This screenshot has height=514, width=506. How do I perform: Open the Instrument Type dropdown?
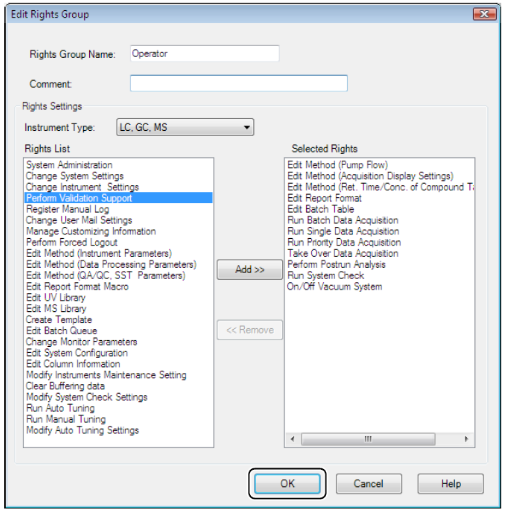[x=185, y=127]
